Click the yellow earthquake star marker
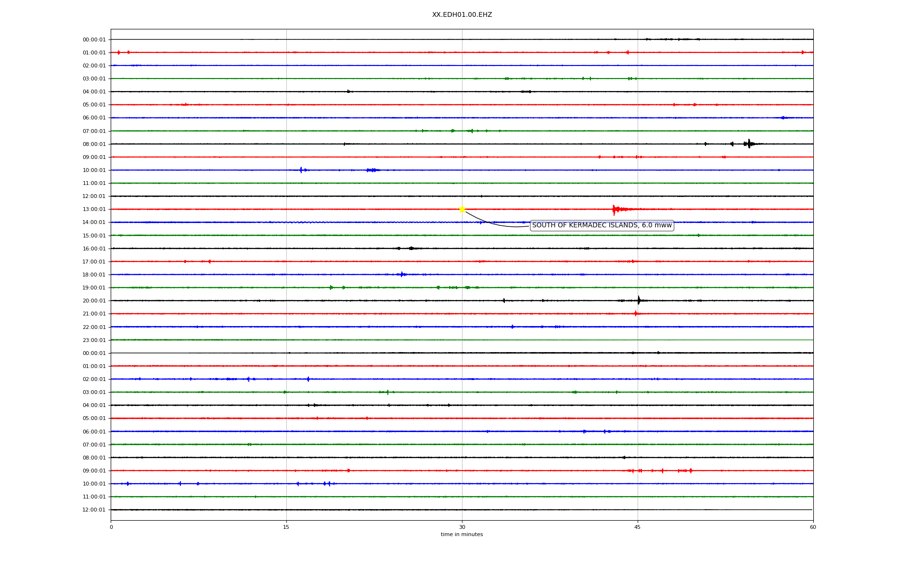Screen dimensions: 924x578 coord(462,209)
